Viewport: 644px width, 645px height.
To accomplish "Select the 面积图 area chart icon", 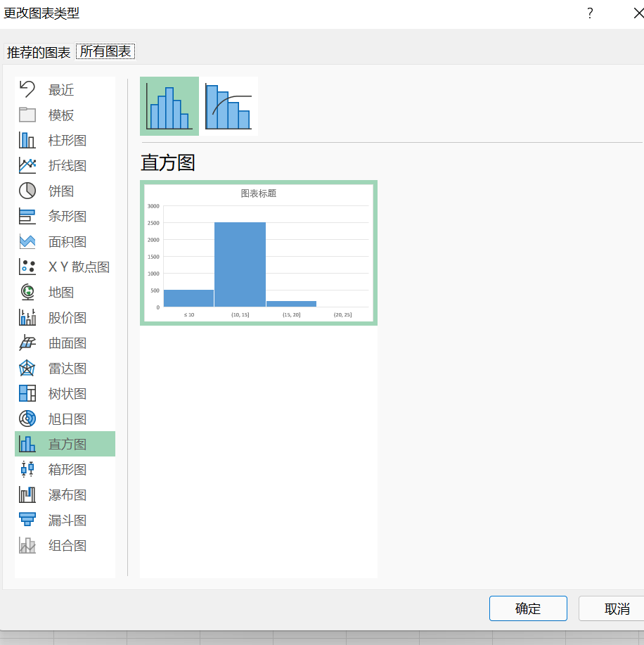I will 27,241.
